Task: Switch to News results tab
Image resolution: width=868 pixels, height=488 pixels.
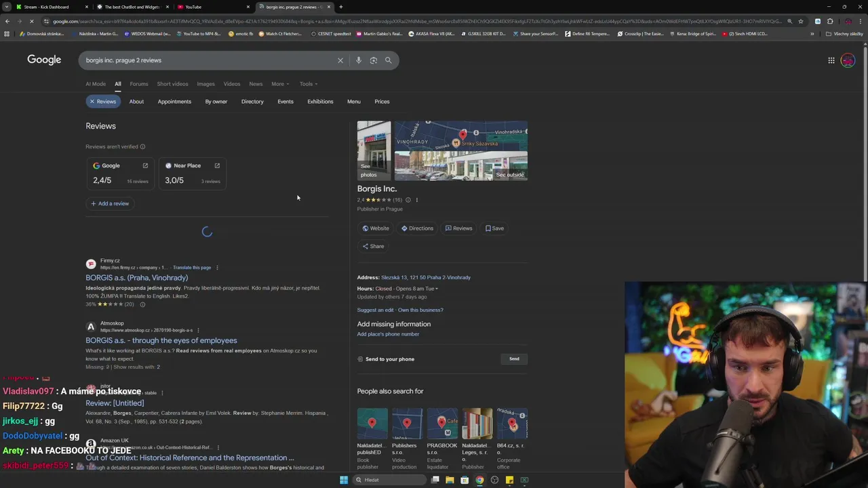Action: (256, 84)
